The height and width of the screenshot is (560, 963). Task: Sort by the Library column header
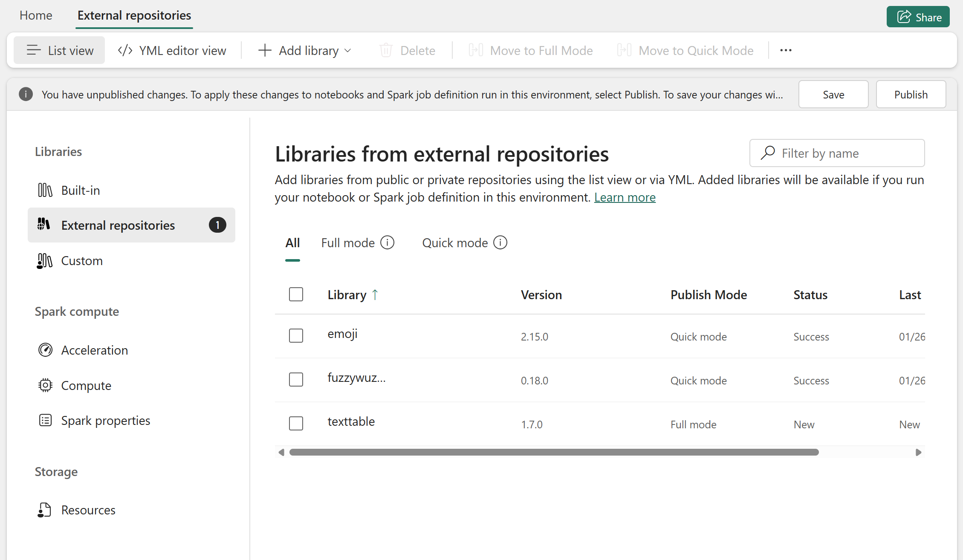[x=347, y=295]
